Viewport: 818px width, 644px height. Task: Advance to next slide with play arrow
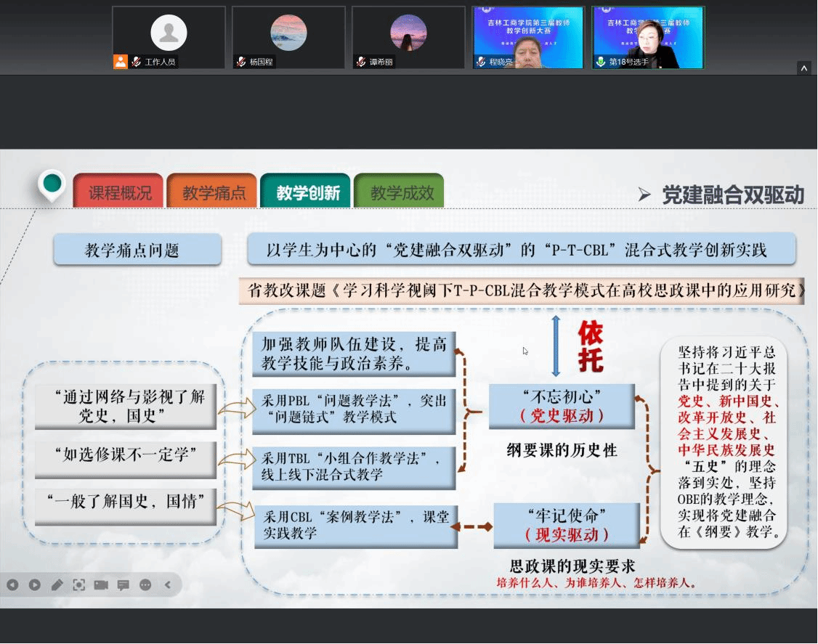[34, 584]
